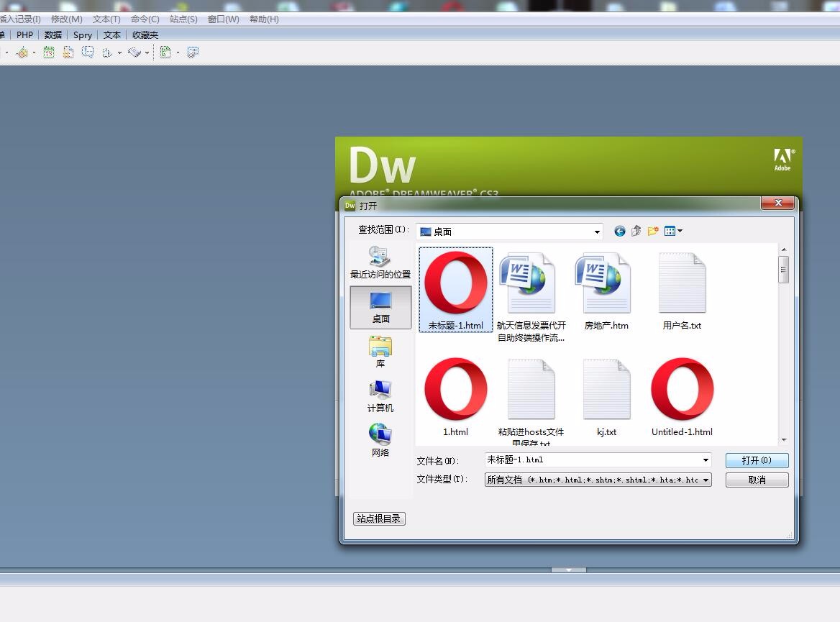
Task: Click the Head tags icon
Action: pos(107,52)
